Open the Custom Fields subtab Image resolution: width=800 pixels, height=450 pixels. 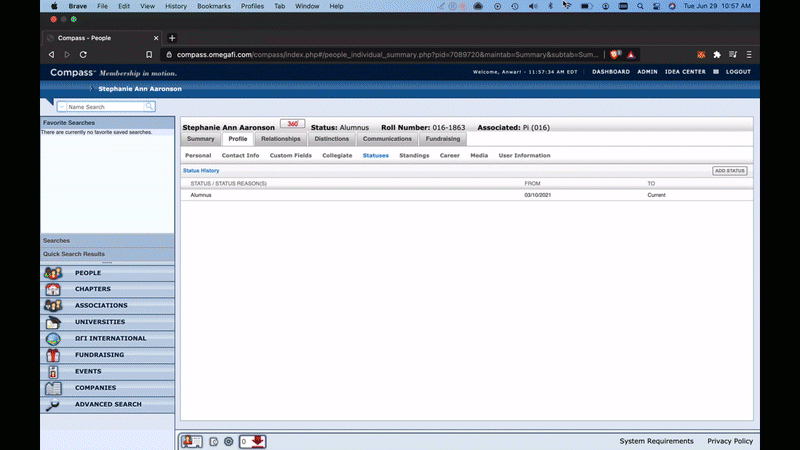tap(291, 156)
